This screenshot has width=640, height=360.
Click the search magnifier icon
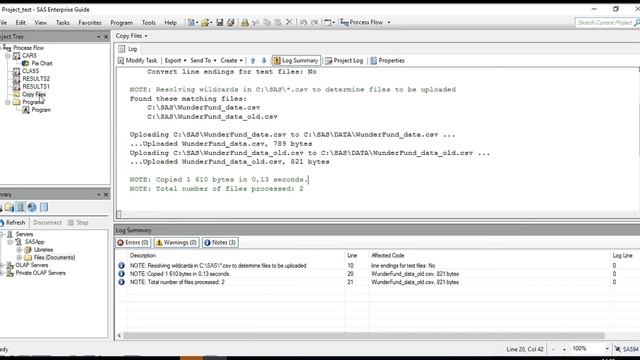637,23
